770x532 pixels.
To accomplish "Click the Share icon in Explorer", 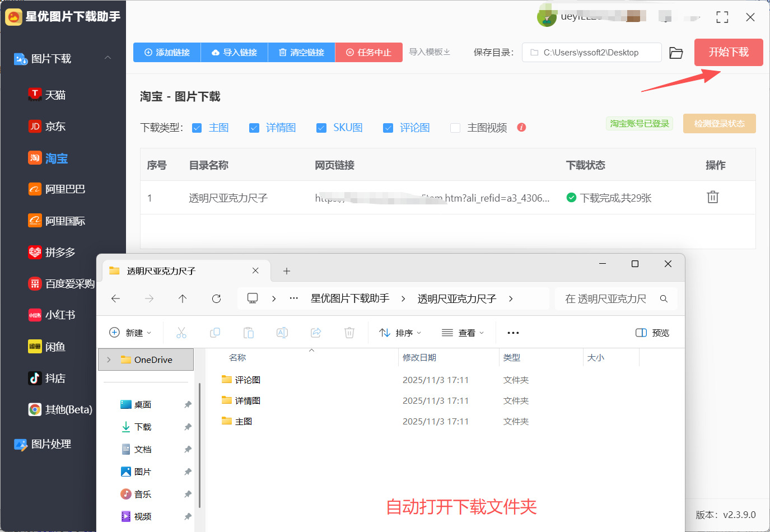I will (316, 333).
